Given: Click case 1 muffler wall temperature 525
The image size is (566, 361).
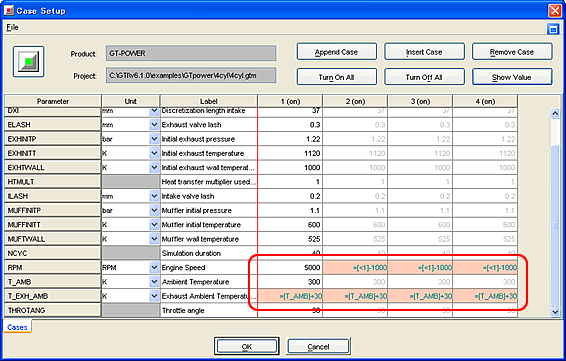Looking at the screenshot, I should [x=290, y=239].
